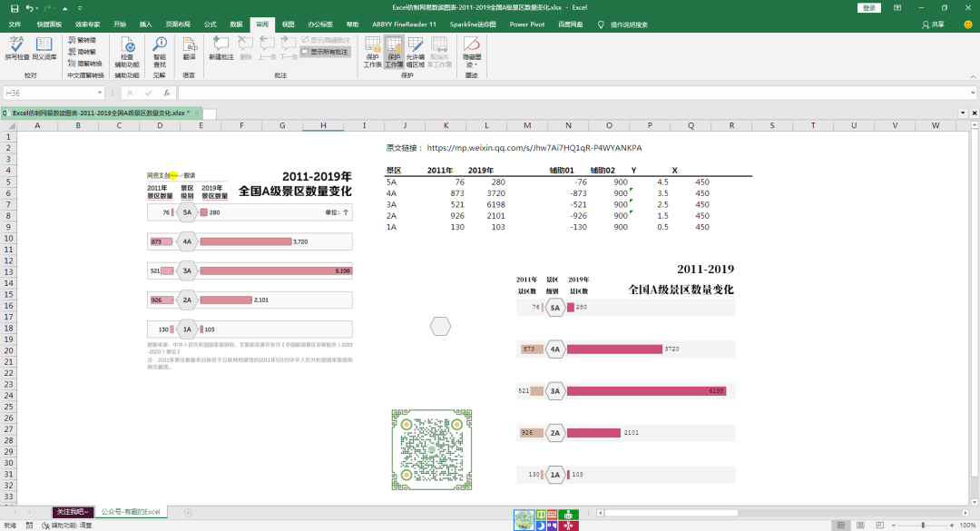Image resolution: width=980 pixels, height=531 pixels.
Task: Click the Share (共享) button
Action: coord(933,25)
